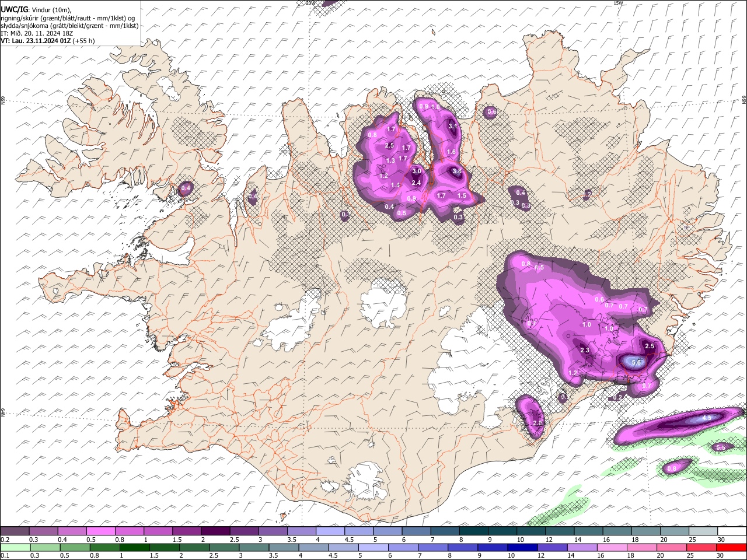Pick the darkest green lower swatch starting at 1
This screenshot has height=560, width=747.
click(134, 547)
